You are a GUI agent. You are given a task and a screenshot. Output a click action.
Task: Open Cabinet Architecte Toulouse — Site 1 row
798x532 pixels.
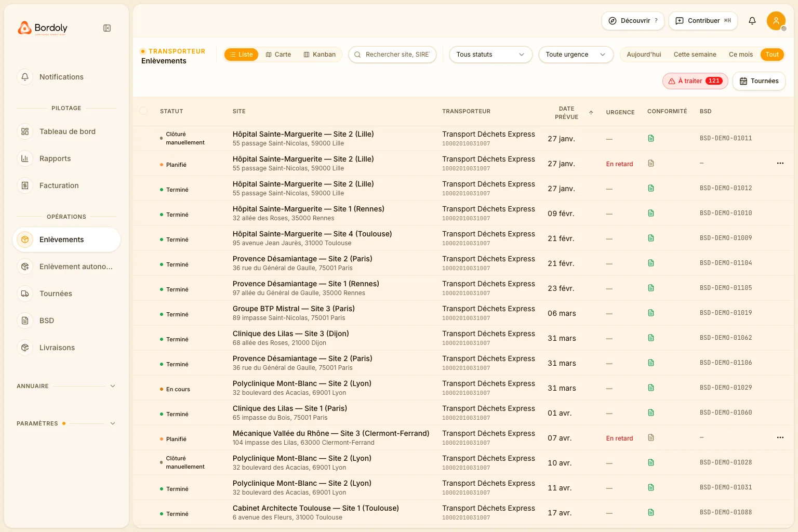tap(463, 513)
